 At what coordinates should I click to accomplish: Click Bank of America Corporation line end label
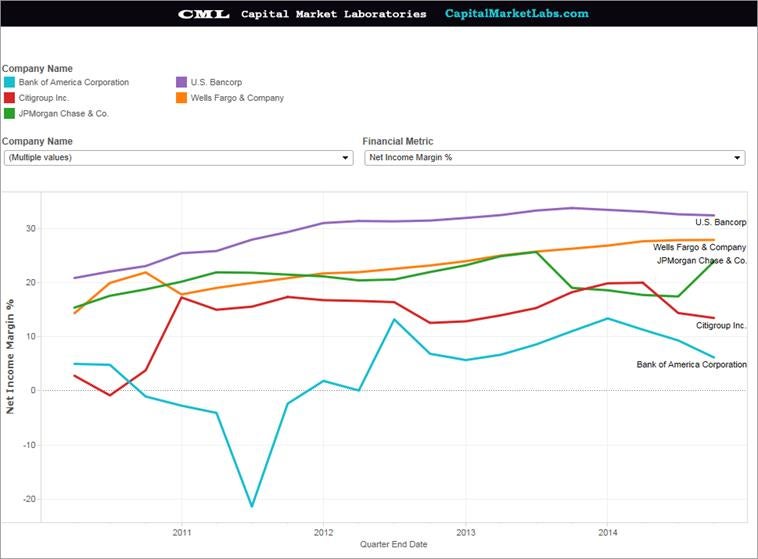point(691,365)
